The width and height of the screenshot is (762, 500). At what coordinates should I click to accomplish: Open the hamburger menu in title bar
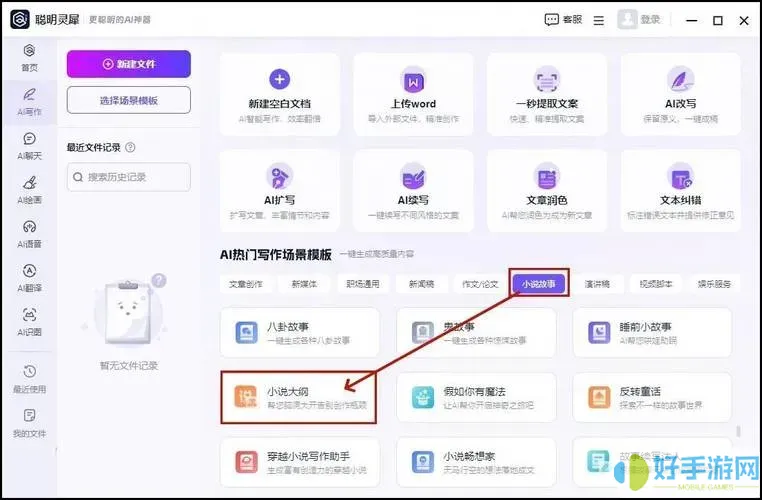pyautogui.click(x=599, y=20)
